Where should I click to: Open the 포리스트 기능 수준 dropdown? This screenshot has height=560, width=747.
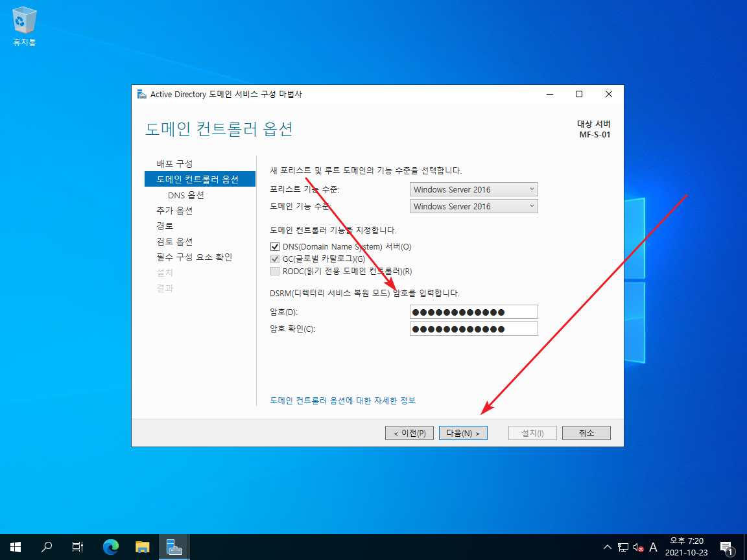tap(473, 189)
